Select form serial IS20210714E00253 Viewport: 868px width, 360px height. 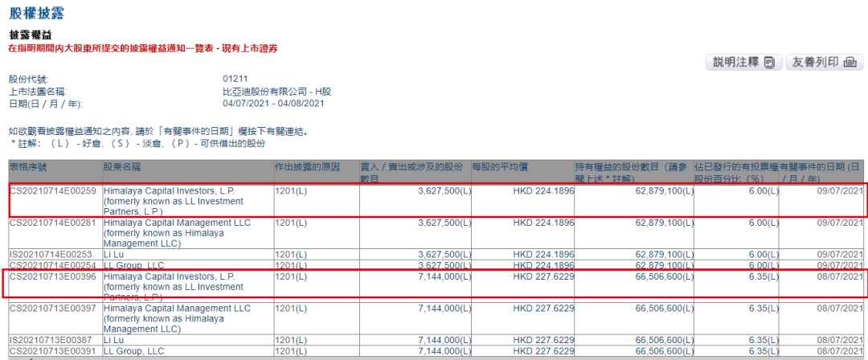[x=52, y=255]
